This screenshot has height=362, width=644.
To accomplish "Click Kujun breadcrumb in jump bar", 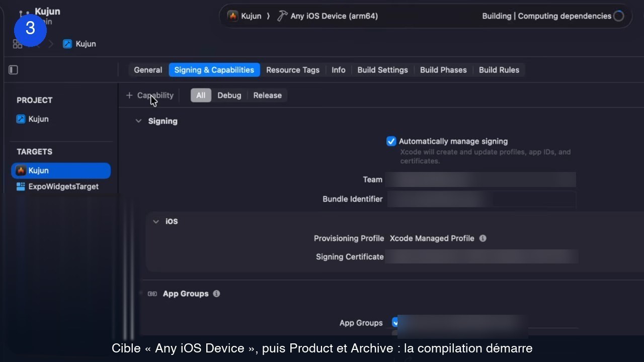I will pos(79,44).
